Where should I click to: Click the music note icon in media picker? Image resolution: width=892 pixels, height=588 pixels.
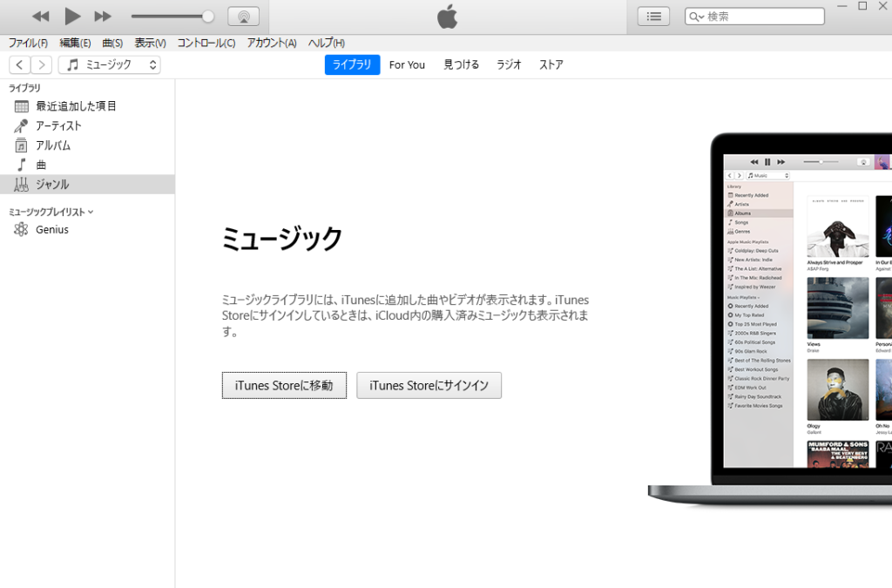(72, 64)
